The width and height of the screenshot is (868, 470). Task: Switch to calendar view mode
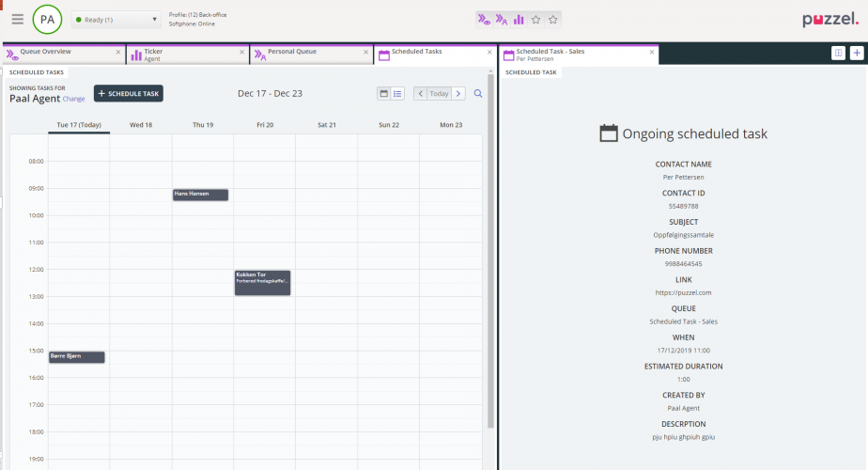point(384,93)
